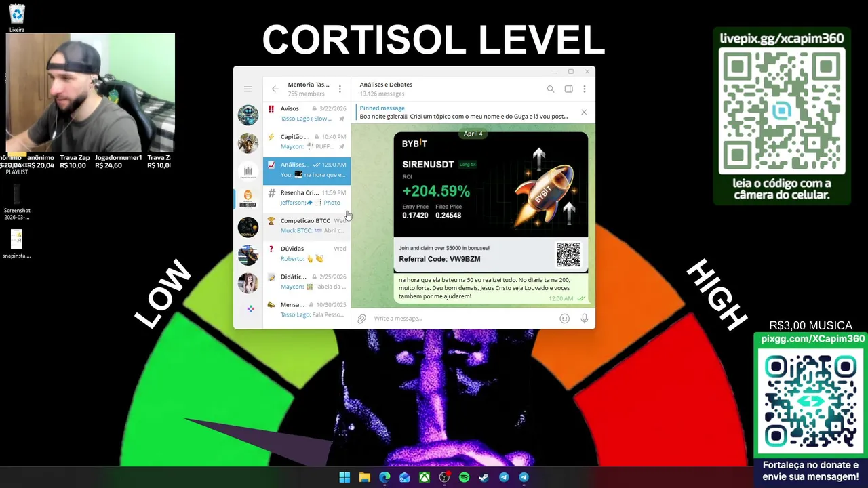Select the Análises topic row
This screenshot has width=868, height=488.
pyautogui.click(x=307, y=169)
